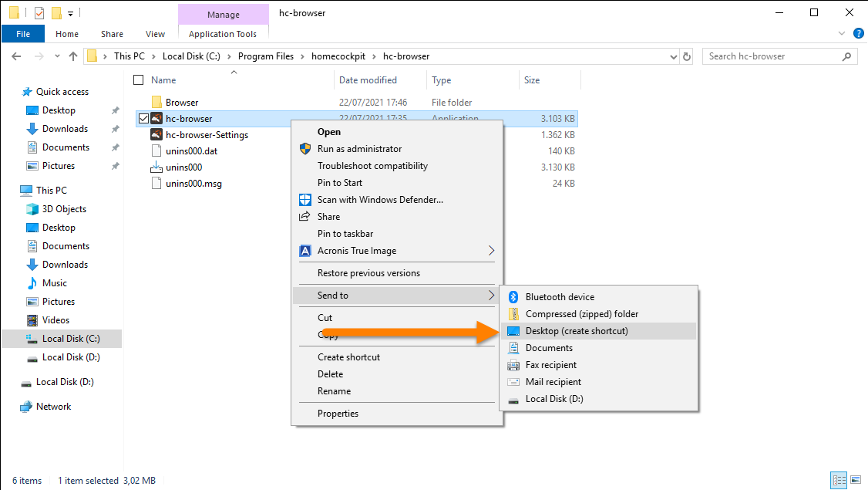
Task: Click the Acronis True Image icon
Action: (x=304, y=251)
